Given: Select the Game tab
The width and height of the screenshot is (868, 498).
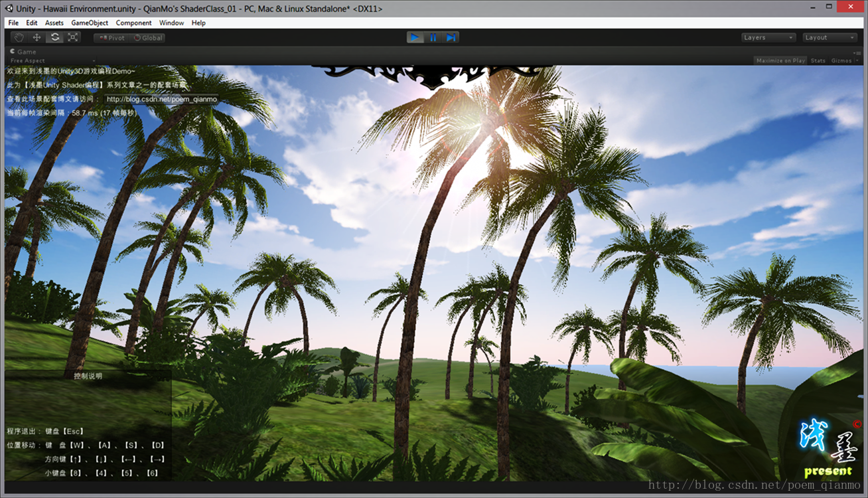Looking at the screenshot, I should 23,51.
